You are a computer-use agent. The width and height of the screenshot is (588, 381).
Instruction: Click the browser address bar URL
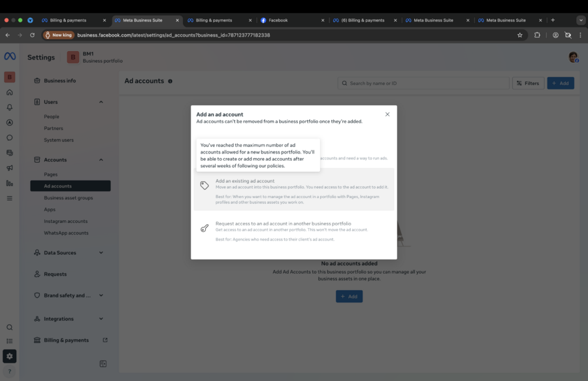coord(174,35)
